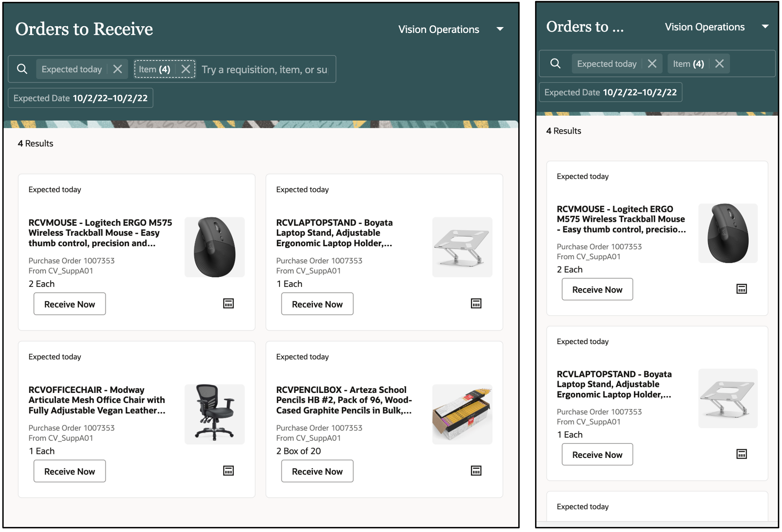Viewport: 782px width, 532px height.
Task: Click the barcode icon on the left-panel RCVLAPTOPSTAND card
Action: coord(476,303)
